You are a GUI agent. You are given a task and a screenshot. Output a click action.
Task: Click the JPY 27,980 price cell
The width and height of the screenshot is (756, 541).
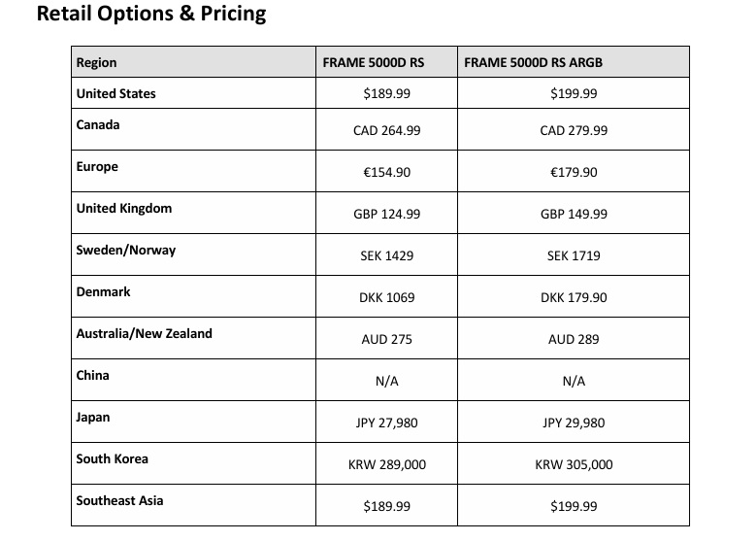tap(386, 423)
